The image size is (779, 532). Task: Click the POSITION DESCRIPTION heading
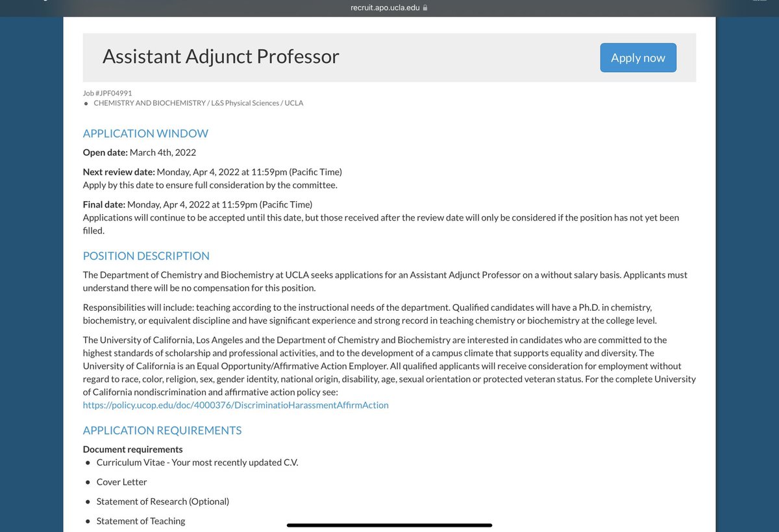click(146, 256)
